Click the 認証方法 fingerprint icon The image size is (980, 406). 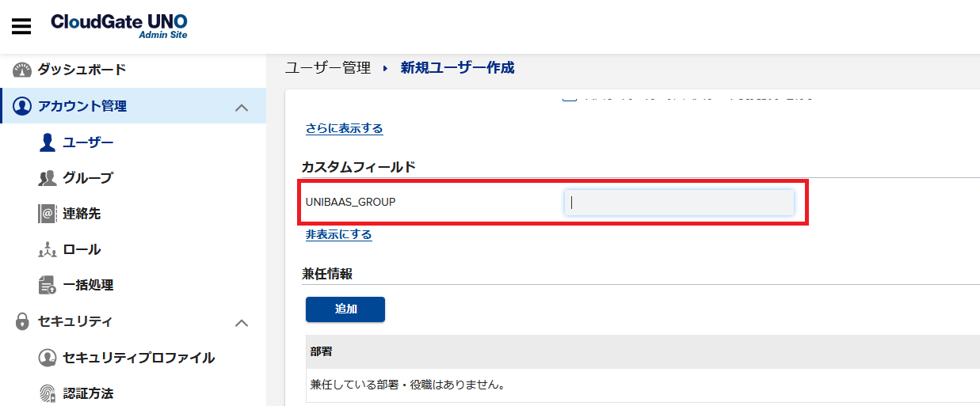[x=48, y=393]
